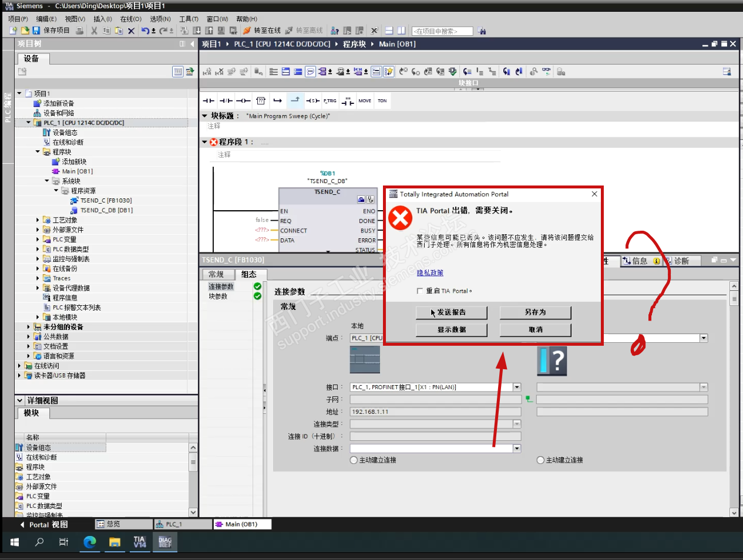Viewport: 743px width, 560px height.
Task: Open the 连接数据 dropdown
Action: point(517,448)
